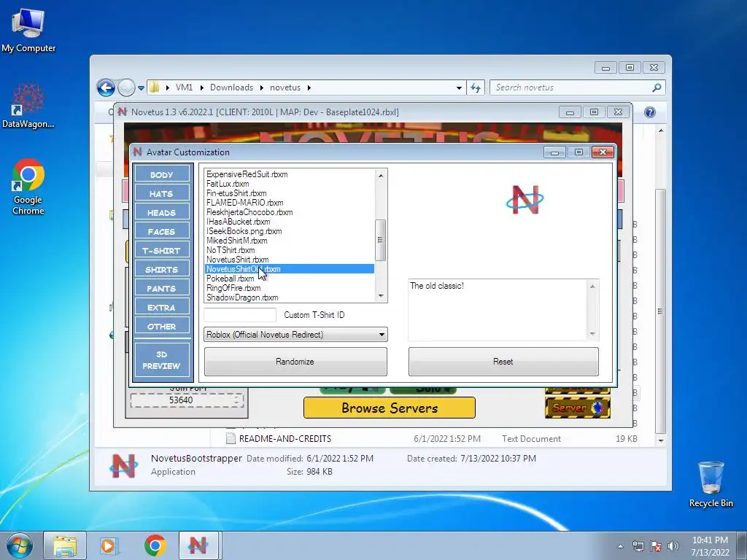Open the address bar history dropdown

pyautogui.click(x=459, y=88)
